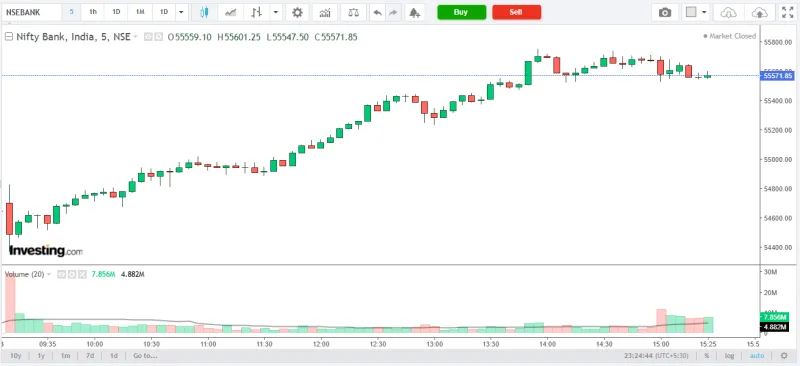Image resolution: width=800 pixels, height=366 pixels.
Task: Click the C55571.85 close value
Action: [x=336, y=37]
